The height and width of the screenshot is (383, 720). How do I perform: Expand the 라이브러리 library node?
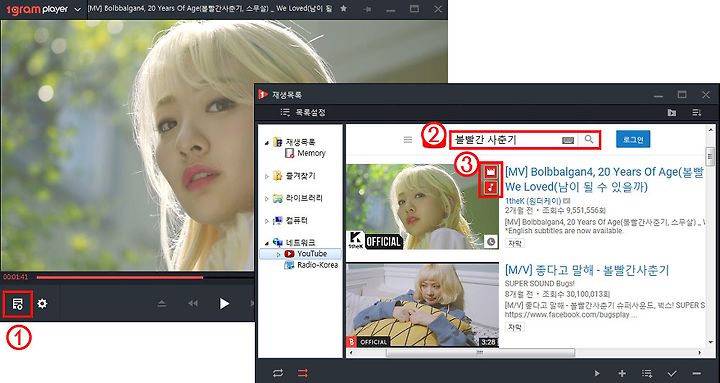[267, 198]
